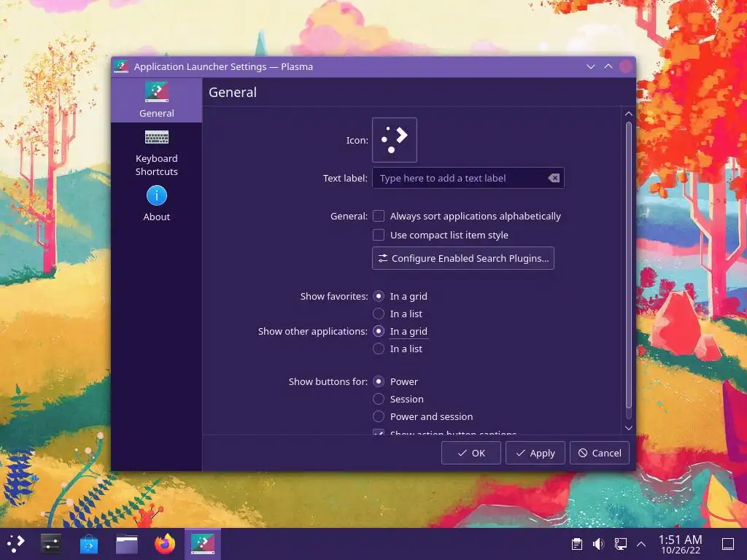Launch Discover software center from taskbar

click(88, 544)
